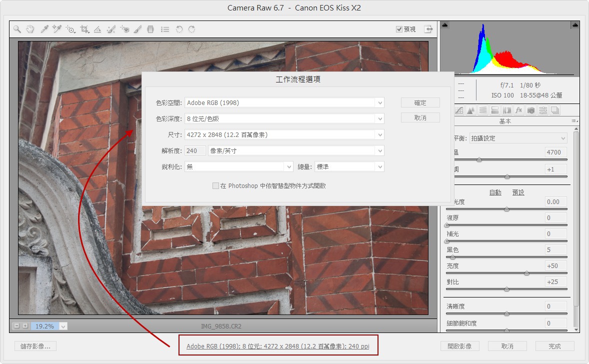Screen dimensions: 589x364
Task: Open the 色彩深度 bit depth dropdown
Action: point(284,118)
